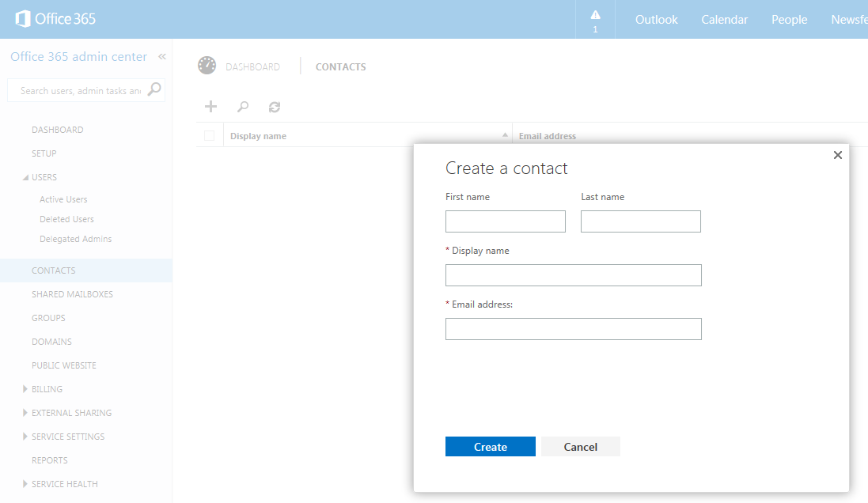Select the CONTACTS breadcrumb tab
This screenshot has height=503, width=868.
340,67
